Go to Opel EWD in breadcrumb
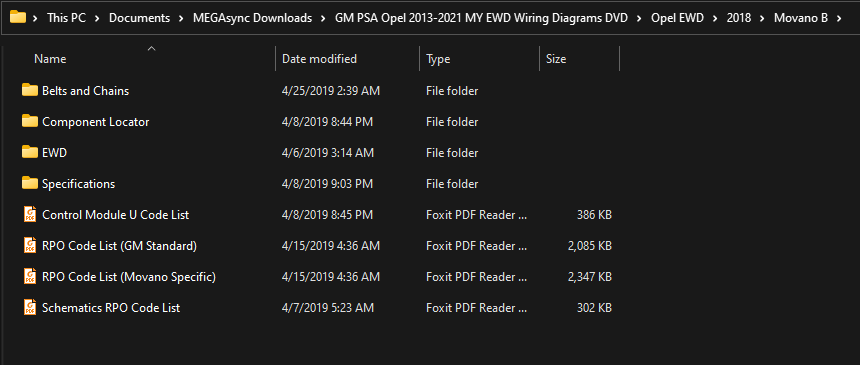860x365 pixels. [x=677, y=18]
